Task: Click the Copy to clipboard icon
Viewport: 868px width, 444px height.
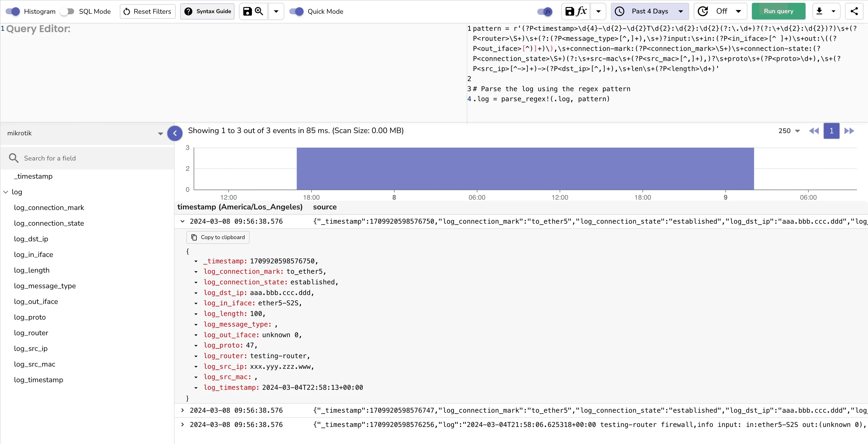Action: tap(194, 237)
